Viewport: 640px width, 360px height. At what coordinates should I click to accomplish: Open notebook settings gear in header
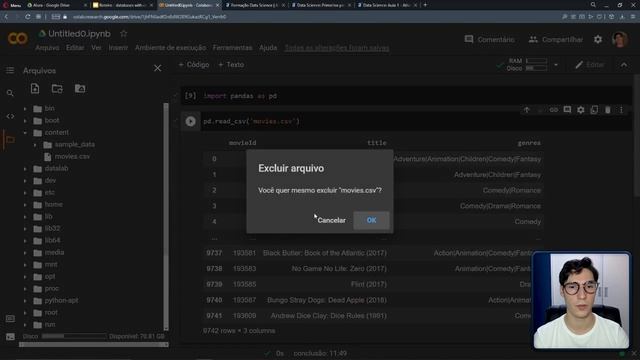coord(598,39)
